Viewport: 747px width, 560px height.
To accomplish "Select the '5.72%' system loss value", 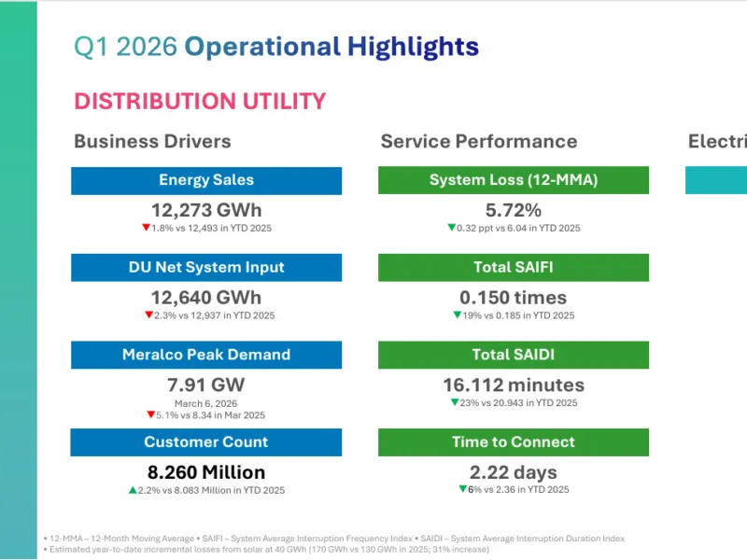I will coord(514,210).
